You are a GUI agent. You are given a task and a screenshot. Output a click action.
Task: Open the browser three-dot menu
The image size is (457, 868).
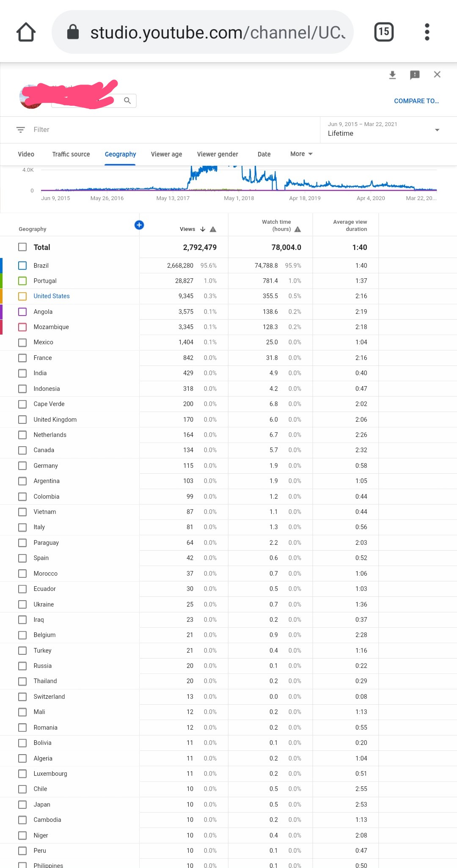tap(427, 32)
